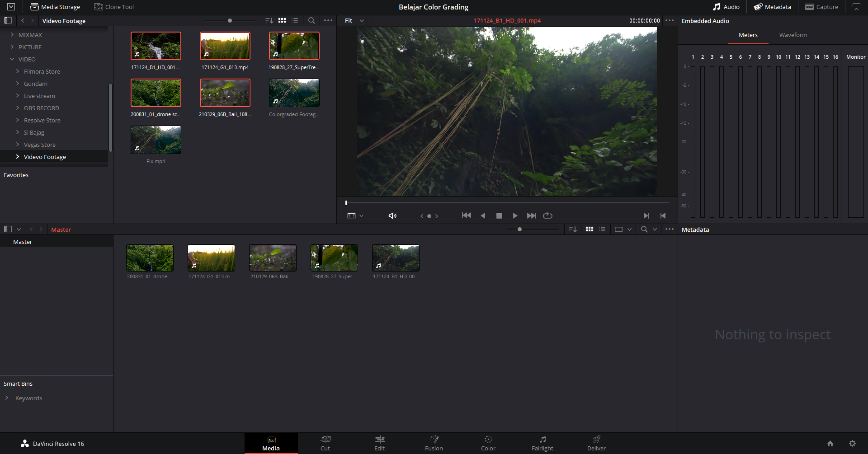Open the Deliver page
The width and height of the screenshot is (868, 454).
pyautogui.click(x=596, y=443)
